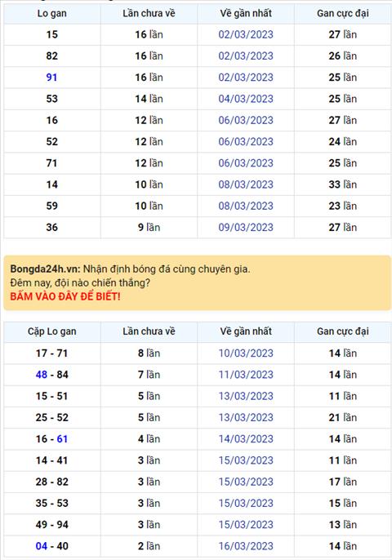Select the pair 49 - 94
The image size is (392, 560).
51,525
